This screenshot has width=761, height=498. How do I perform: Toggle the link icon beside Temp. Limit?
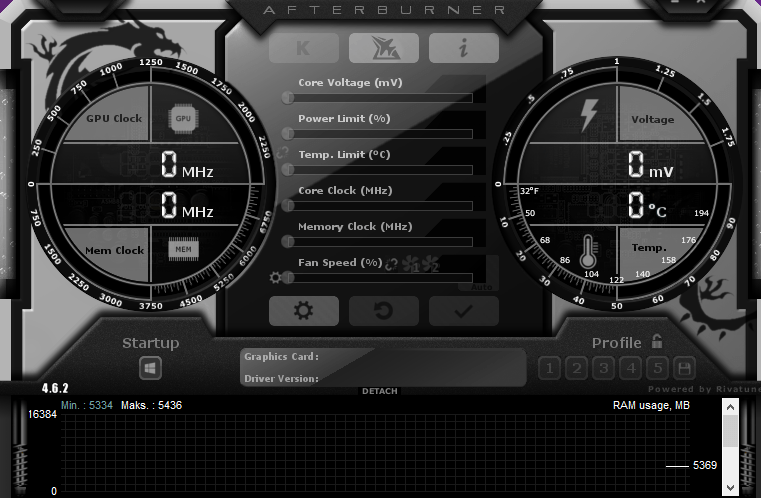282,153
